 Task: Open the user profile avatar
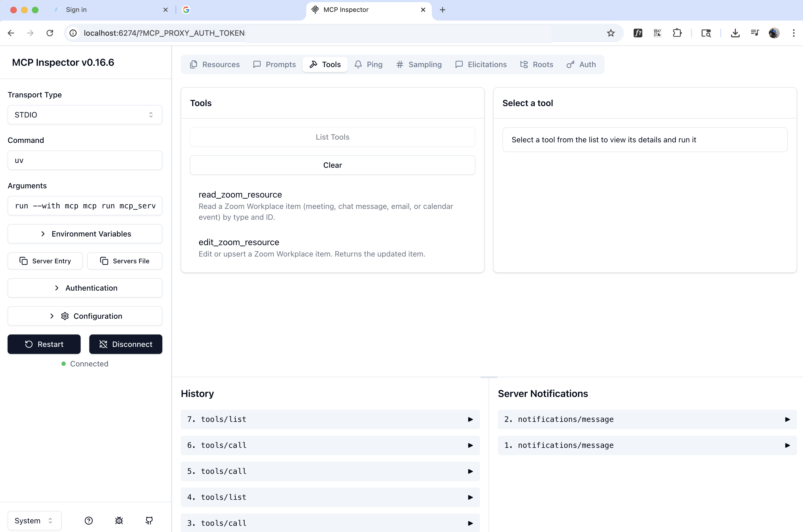(x=774, y=33)
